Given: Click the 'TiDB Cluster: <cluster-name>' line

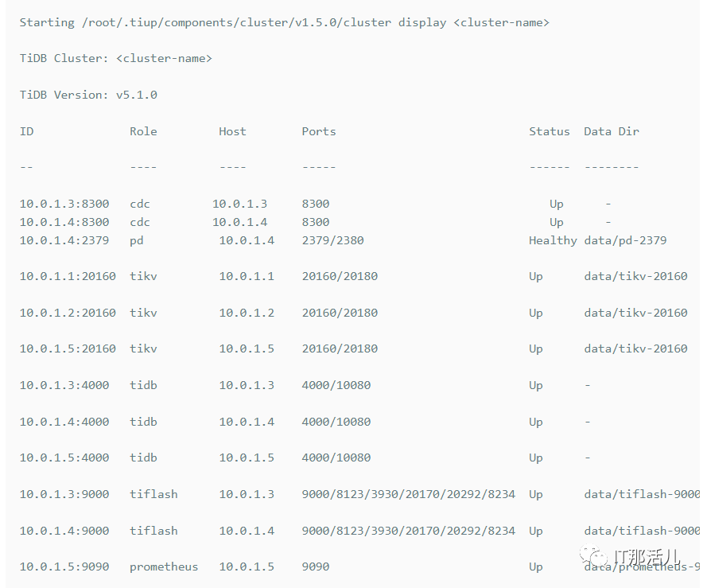Looking at the screenshot, I should (115, 58).
